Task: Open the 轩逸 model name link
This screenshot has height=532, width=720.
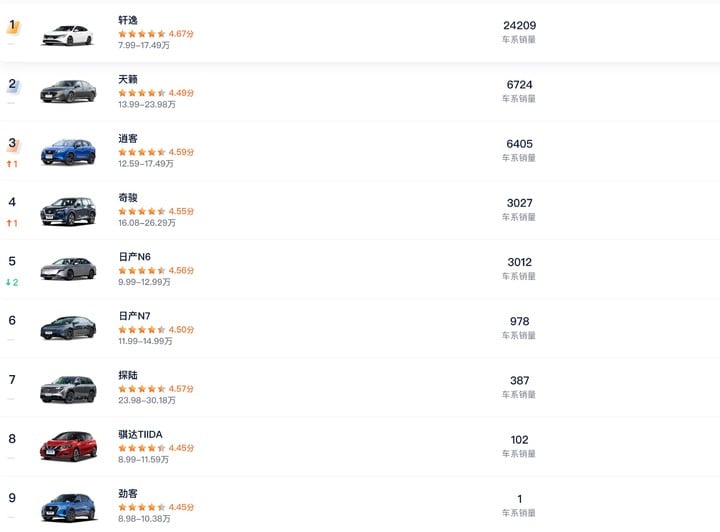Action: click(128, 20)
